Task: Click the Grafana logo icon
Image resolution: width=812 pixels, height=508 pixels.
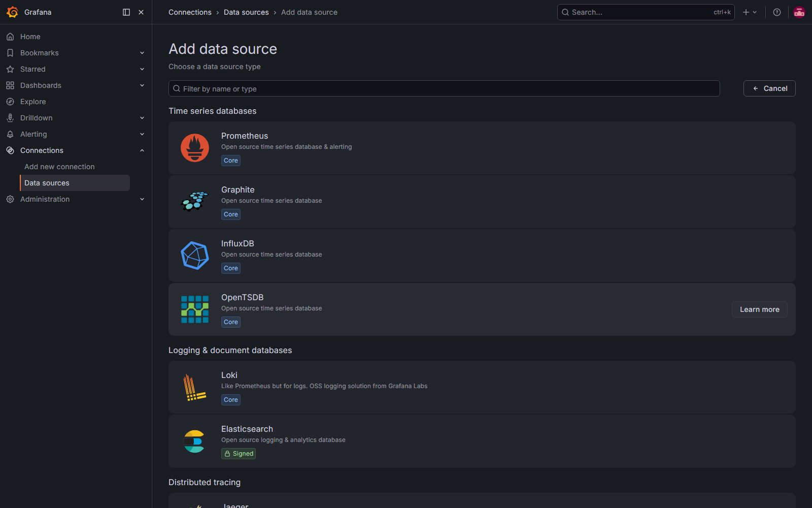Action: coord(12,12)
